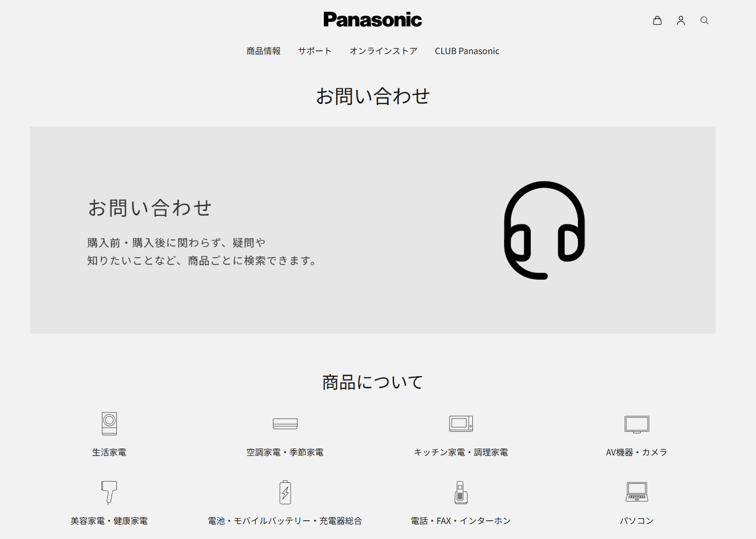Select the washing machine 生活家電 icon
Viewport: 756px width, 539px height.
pos(109,423)
